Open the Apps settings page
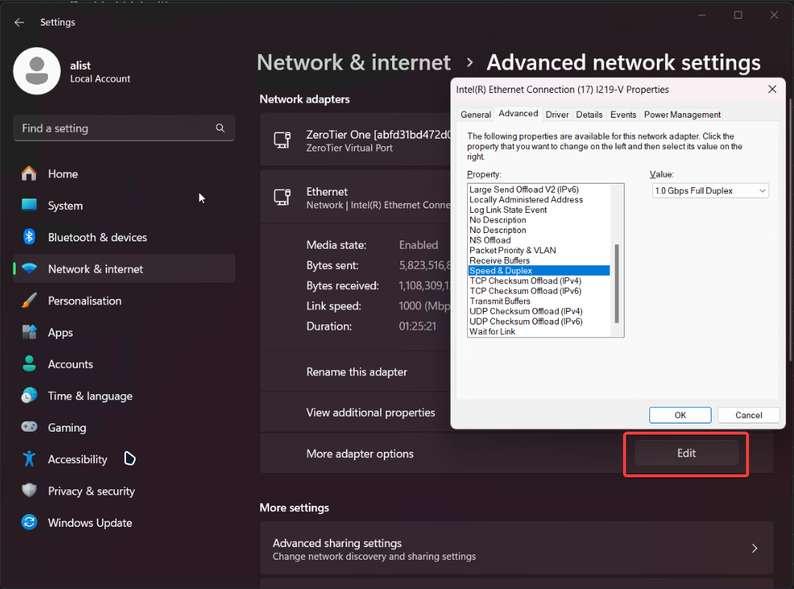Image resolution: width=794 pixels, height=589 pixels. pos(124,333)
